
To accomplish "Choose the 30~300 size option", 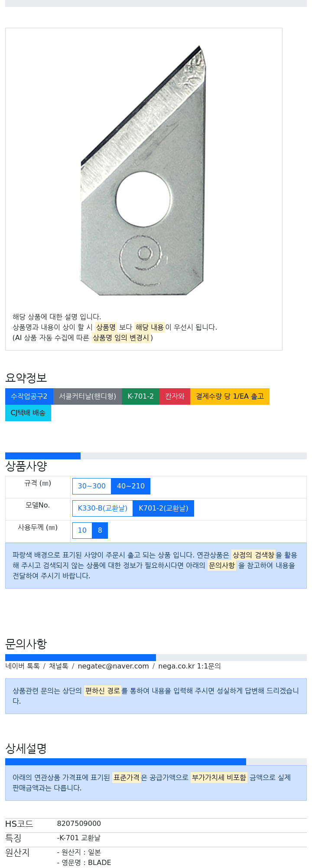I will click(x=92, y=486).
